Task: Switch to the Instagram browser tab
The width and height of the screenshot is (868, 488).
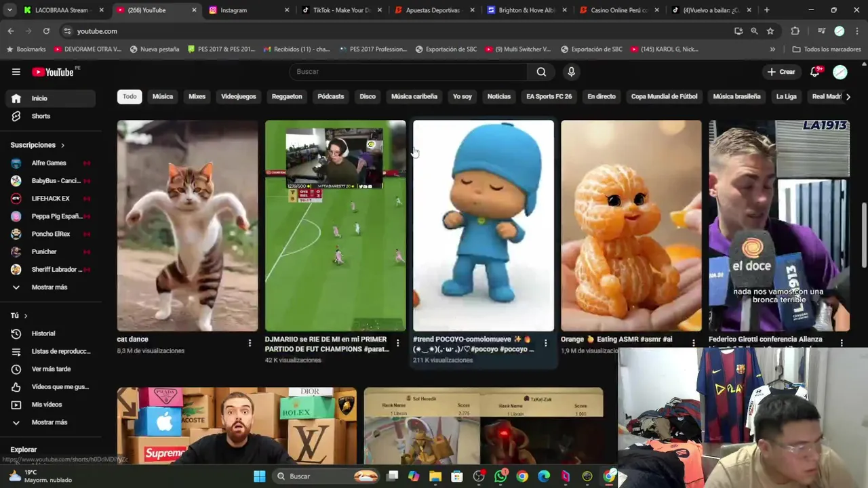Action: [248, 10]
